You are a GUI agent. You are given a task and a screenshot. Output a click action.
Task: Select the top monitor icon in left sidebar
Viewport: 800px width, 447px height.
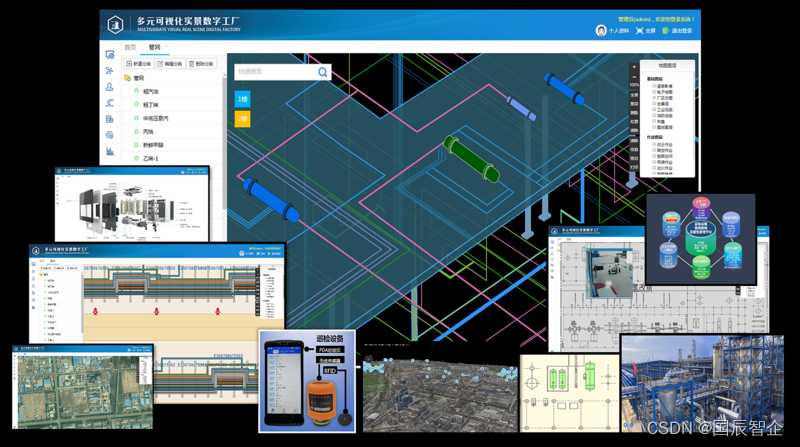tap(110, 54)
